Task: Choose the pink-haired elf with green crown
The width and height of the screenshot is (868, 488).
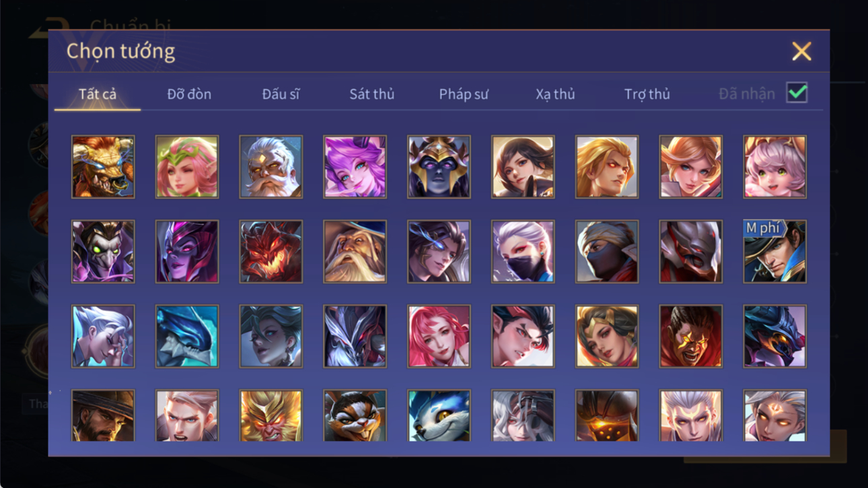Action: pos(187,167)
